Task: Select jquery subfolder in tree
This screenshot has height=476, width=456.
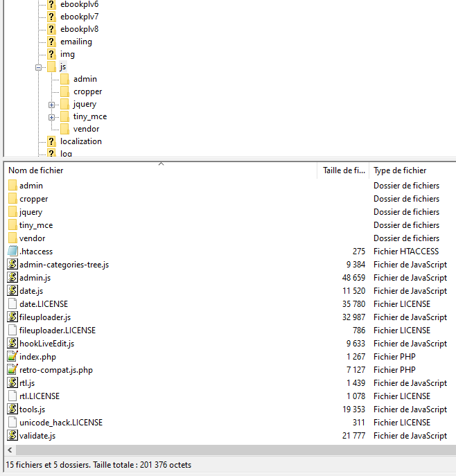Action: click(85, 104)
